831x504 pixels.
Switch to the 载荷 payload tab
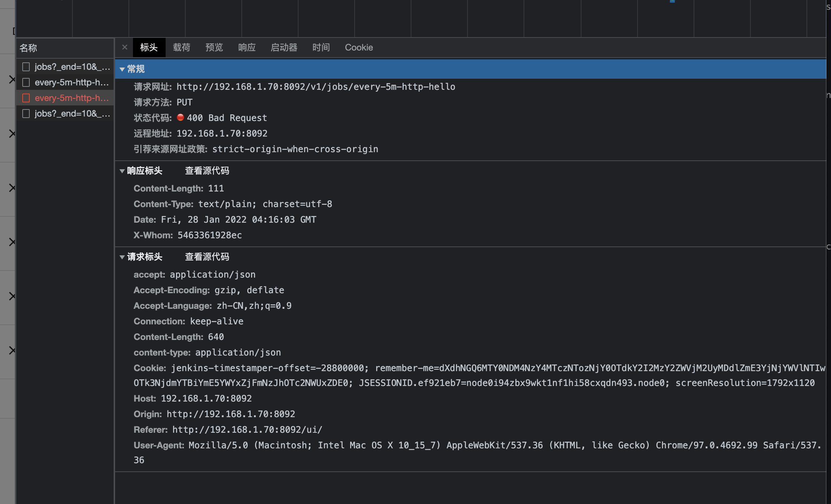click(182, 48)
